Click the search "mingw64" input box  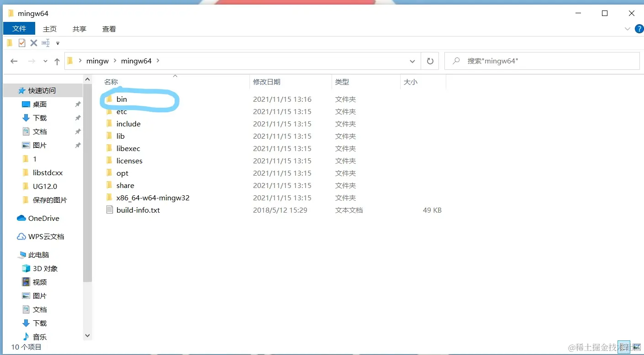(542, 61)
